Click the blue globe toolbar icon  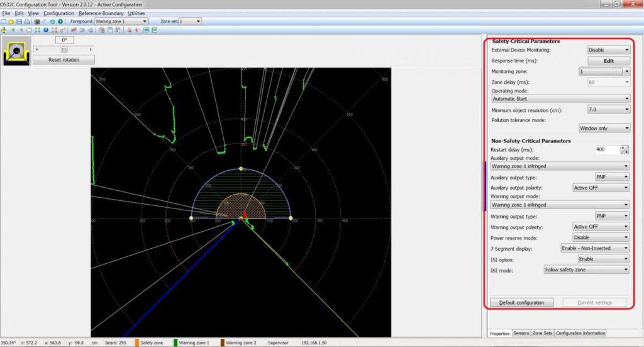[45, 30]
